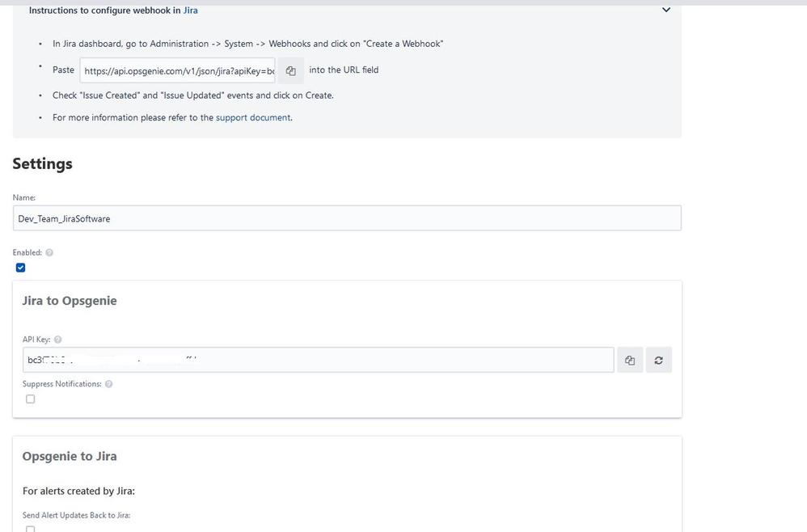
Task: Tick the Suppress Notifications checkbox
Action: [31, 399]
